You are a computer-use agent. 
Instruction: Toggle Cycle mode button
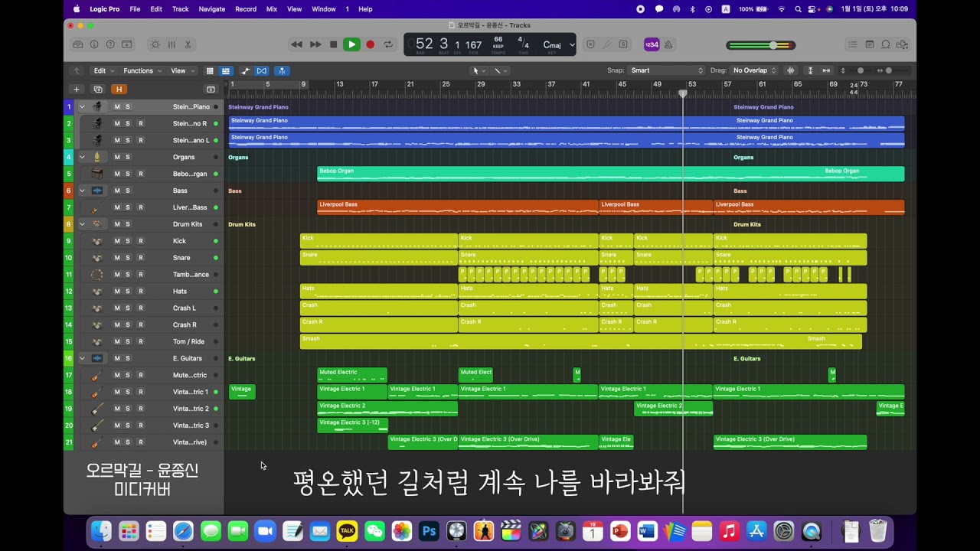pyautogui.click(x=388, y=44)
